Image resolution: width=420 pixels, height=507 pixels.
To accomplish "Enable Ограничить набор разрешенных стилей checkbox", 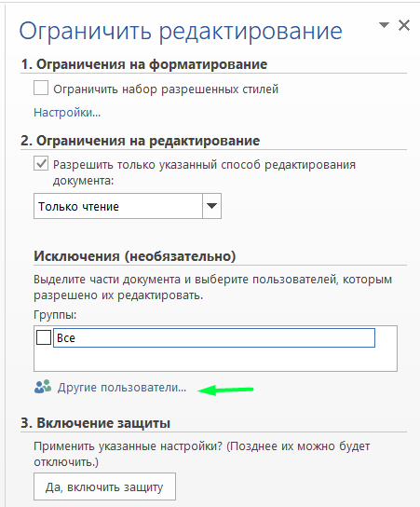I will (41, 88).
